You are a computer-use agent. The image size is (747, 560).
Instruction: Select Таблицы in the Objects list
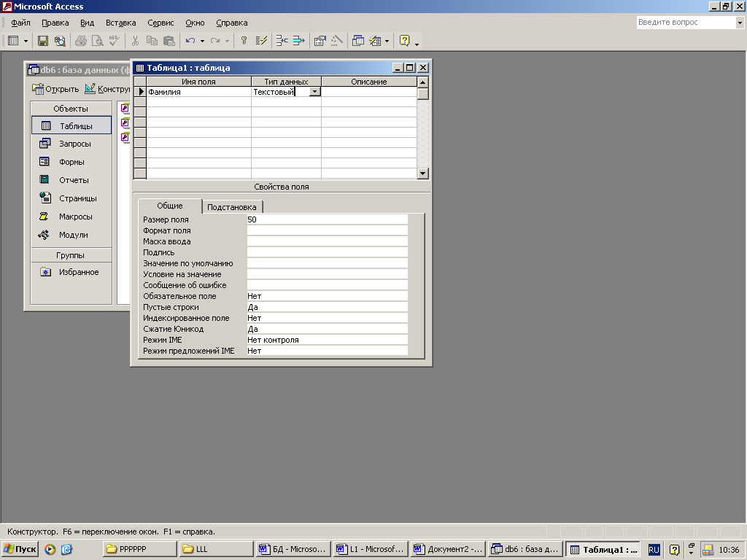[71, 125]
